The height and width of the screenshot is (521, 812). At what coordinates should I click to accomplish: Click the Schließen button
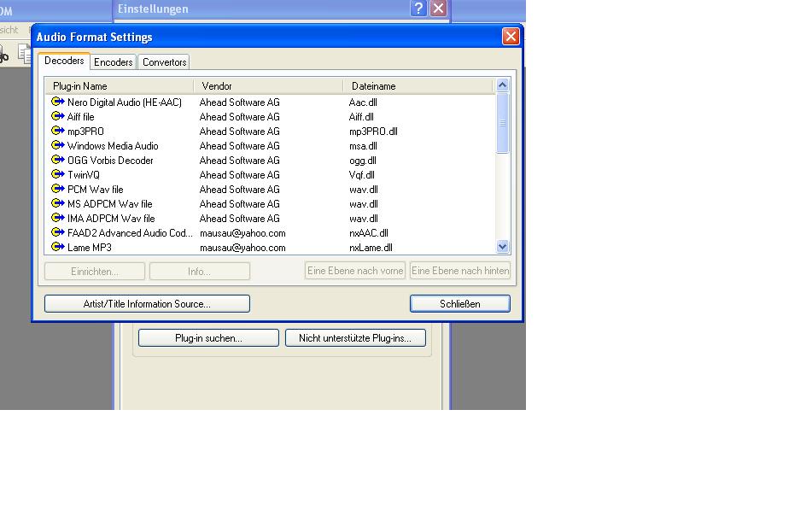[460, 303]
